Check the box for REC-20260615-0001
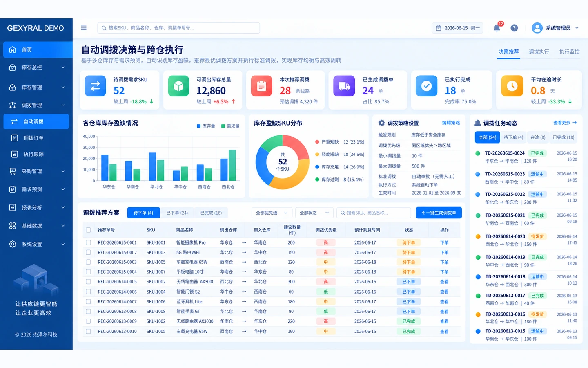 (x=88, y=242)
